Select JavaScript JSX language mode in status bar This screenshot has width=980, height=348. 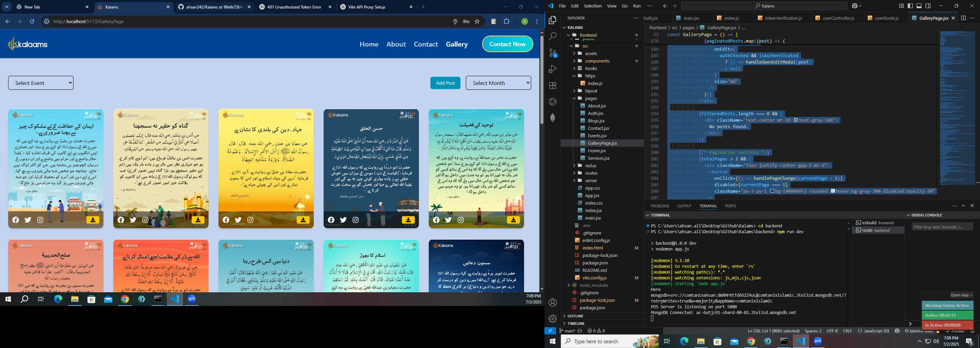click(x=876, y=331)
